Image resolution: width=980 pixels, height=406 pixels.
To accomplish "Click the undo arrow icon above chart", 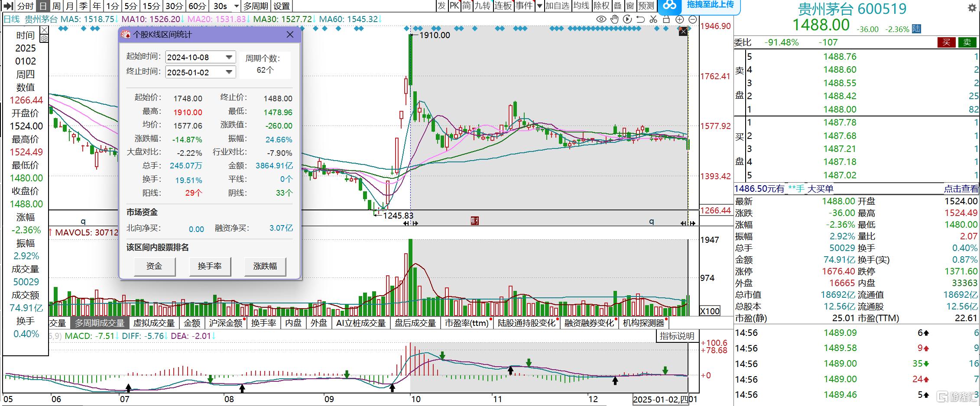I will [640, 19].
